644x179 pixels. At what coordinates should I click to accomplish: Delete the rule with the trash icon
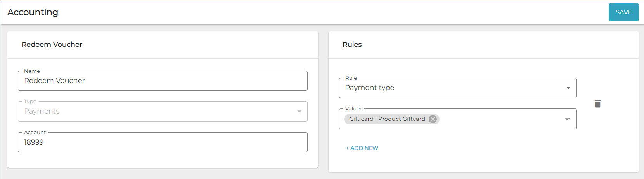pos(597,103)
